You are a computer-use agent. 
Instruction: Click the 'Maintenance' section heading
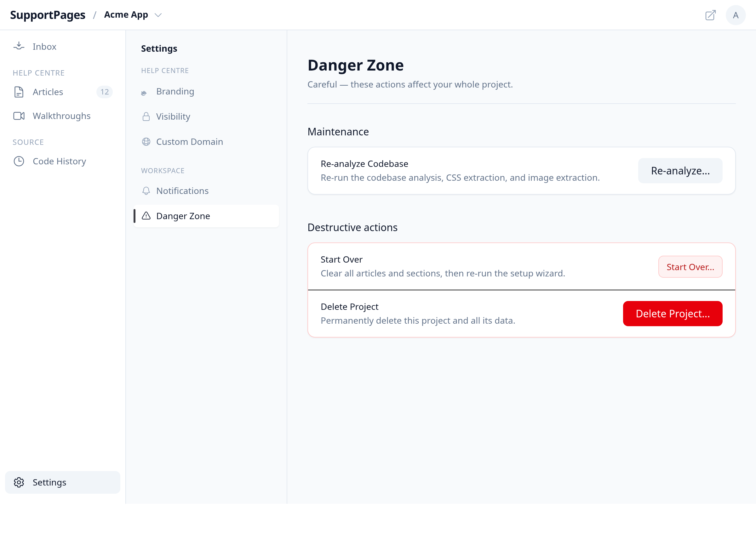point(338,132)
